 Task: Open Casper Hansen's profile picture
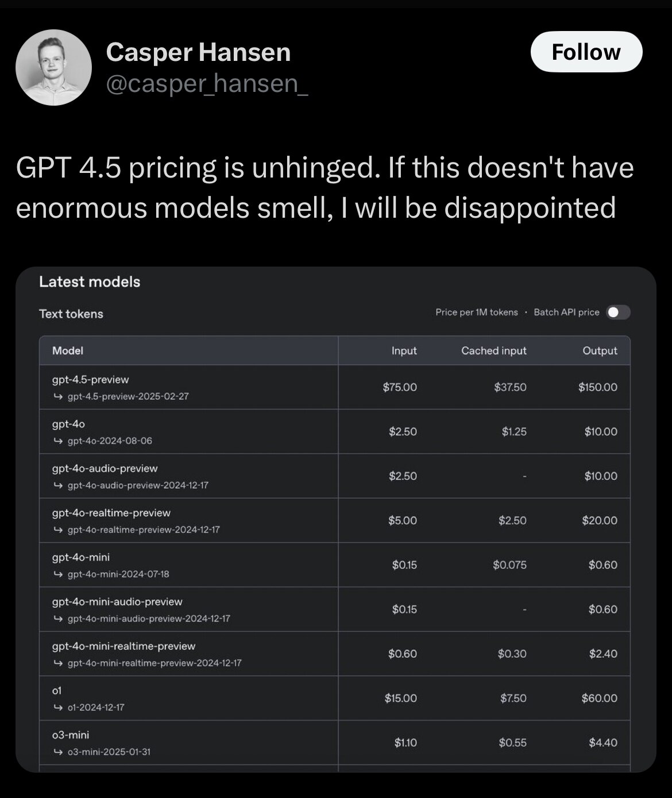coord(53,67)
